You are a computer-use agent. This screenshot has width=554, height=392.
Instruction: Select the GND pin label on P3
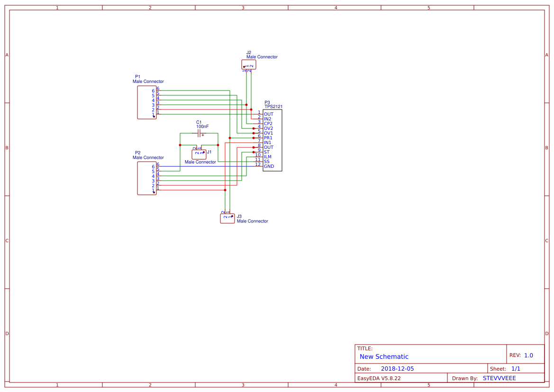click(x=269, y=166)
